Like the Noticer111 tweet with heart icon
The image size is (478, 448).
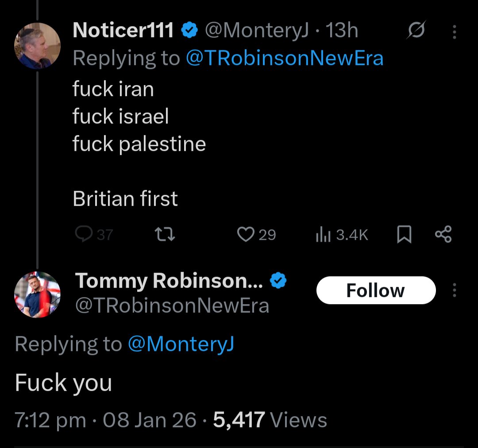246,234
